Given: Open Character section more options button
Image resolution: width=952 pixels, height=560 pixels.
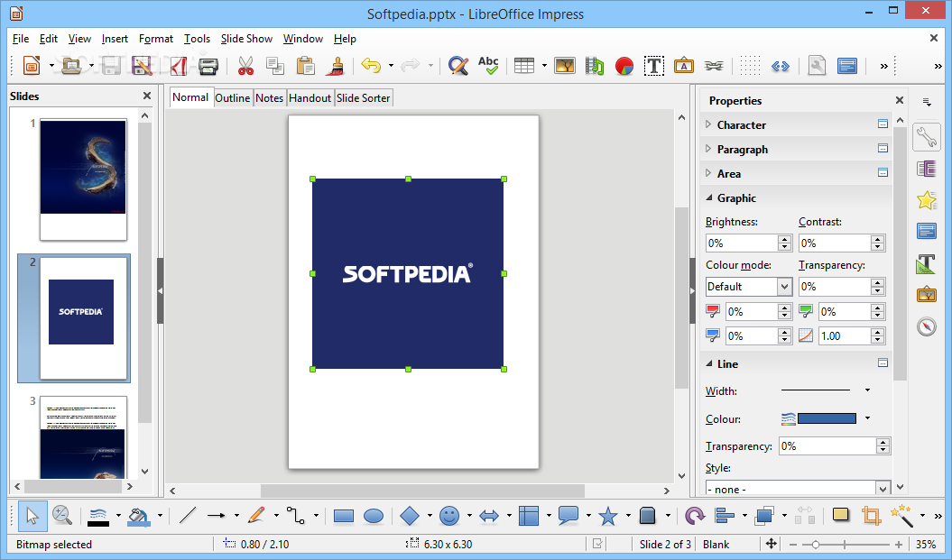Looking at the screenshot, I should pos(883,124).
